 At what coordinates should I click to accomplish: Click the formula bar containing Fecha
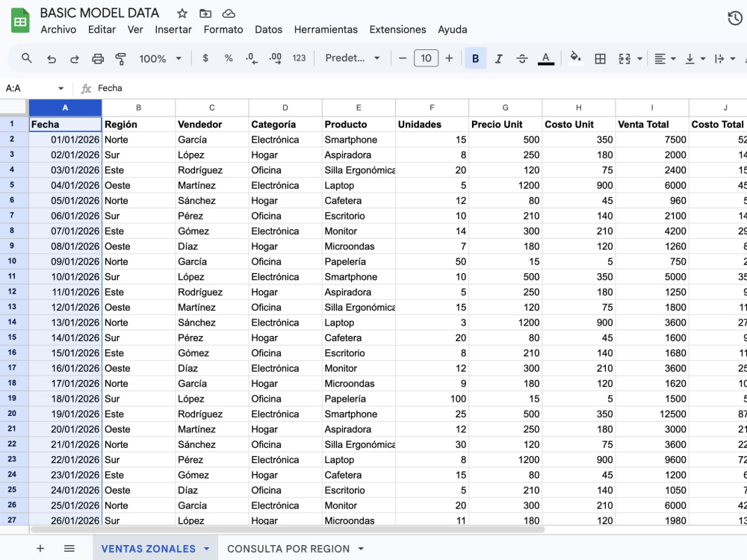pyautogui.click(x=419, y=88)
